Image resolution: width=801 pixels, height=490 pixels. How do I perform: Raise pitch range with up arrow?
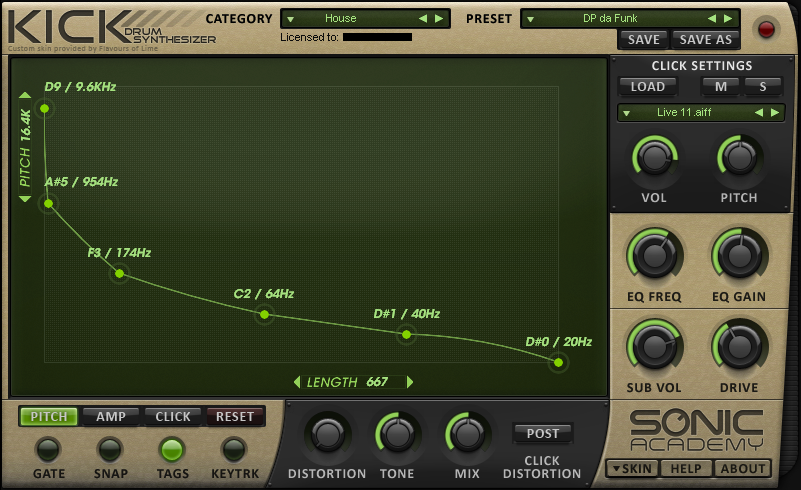click(25, 95)
